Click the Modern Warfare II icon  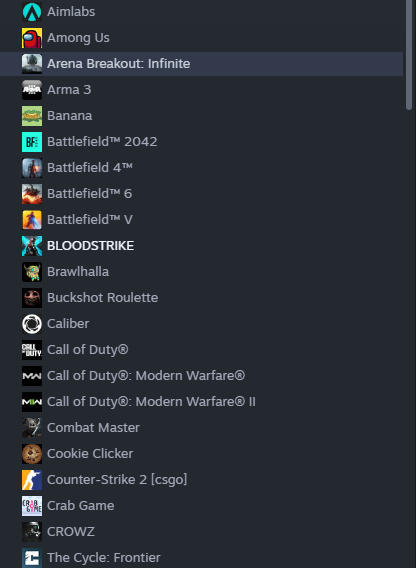pyautogui.click(x=32, y=402)
